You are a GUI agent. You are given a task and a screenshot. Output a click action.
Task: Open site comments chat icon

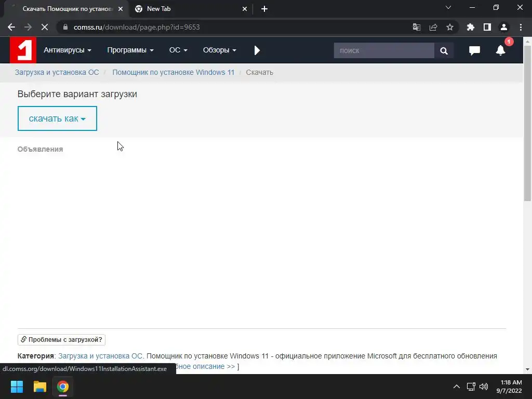click(x=474, y=50)
